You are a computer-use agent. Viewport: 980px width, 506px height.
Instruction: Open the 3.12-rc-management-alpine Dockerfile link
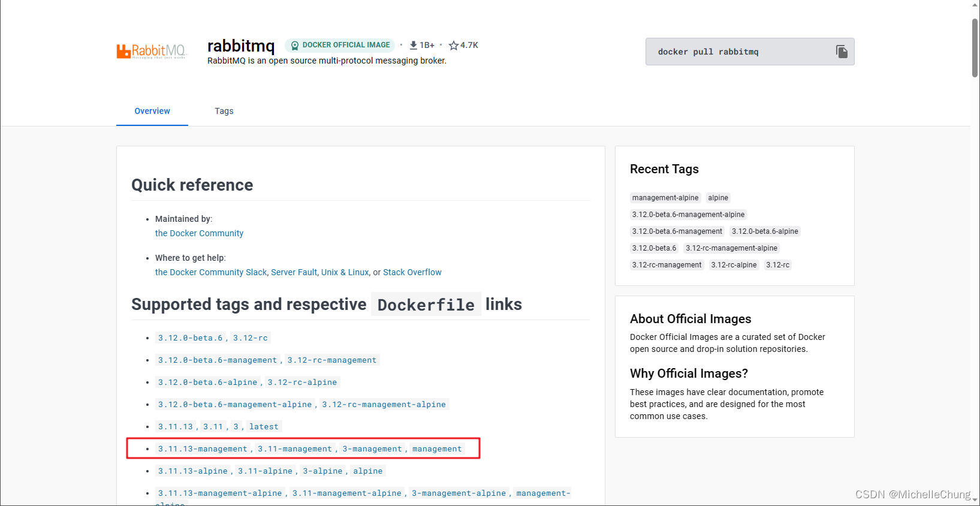[x=384, y=405]
